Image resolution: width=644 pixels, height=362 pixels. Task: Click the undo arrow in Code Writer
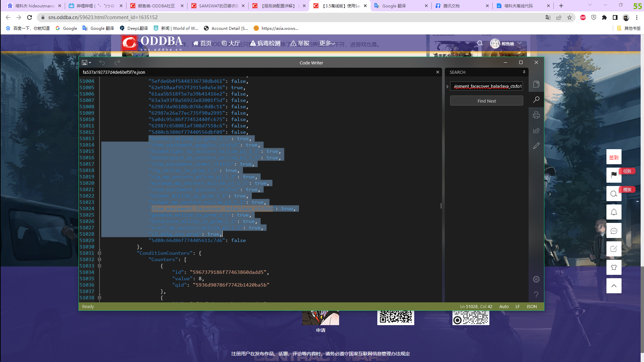[102, 63]
